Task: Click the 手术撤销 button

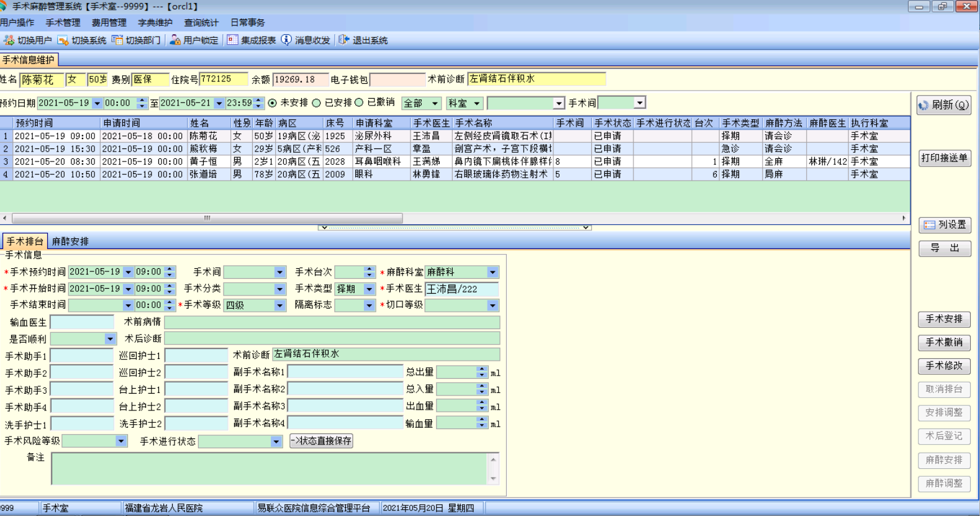Action: (944, 342)
